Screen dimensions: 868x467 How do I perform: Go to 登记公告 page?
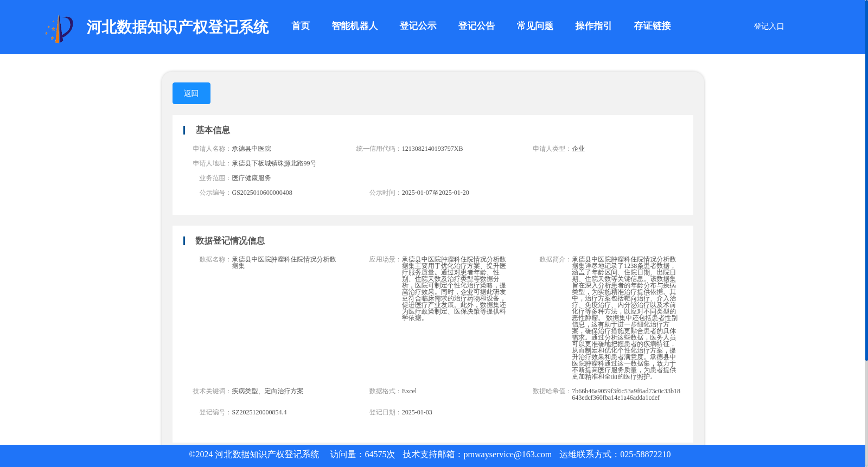(x=476, y=26)
